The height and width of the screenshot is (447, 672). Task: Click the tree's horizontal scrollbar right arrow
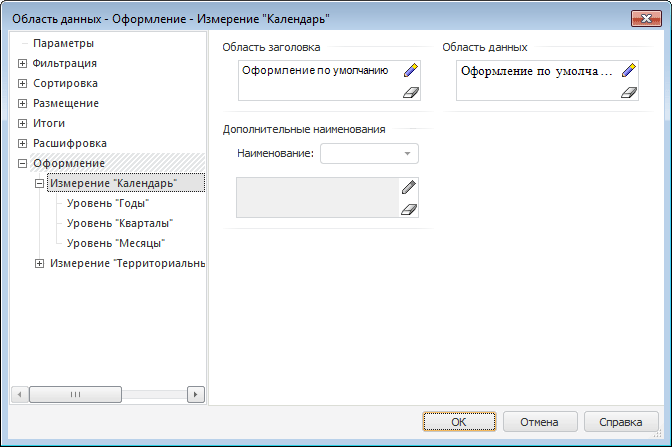point(195,394)
